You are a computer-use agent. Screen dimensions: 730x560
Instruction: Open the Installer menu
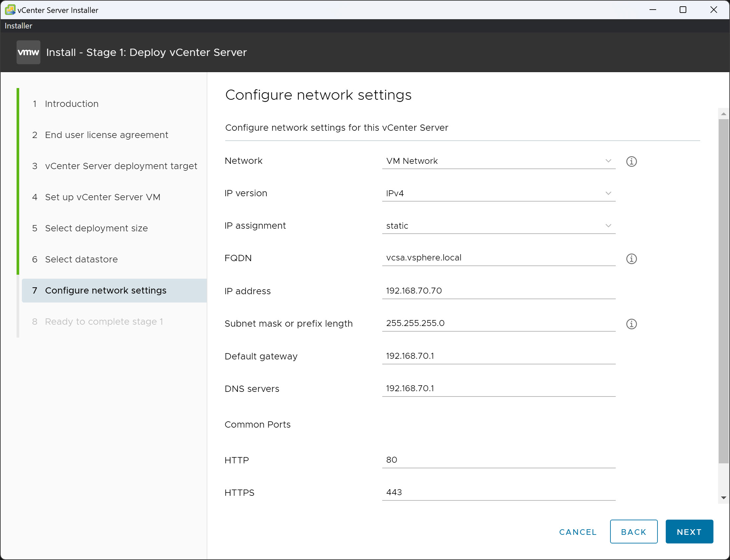tap(18, 26)
